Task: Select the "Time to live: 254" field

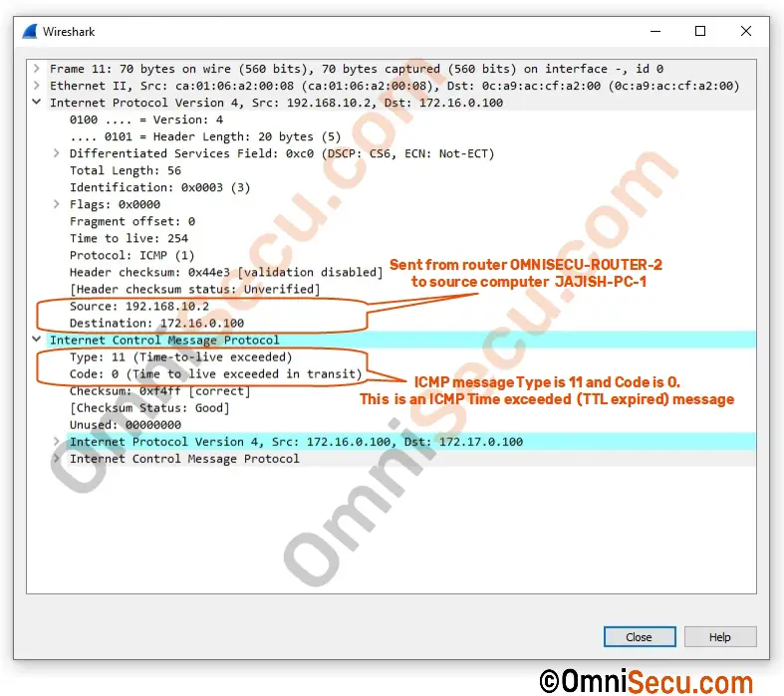Action: click(129, 238)
